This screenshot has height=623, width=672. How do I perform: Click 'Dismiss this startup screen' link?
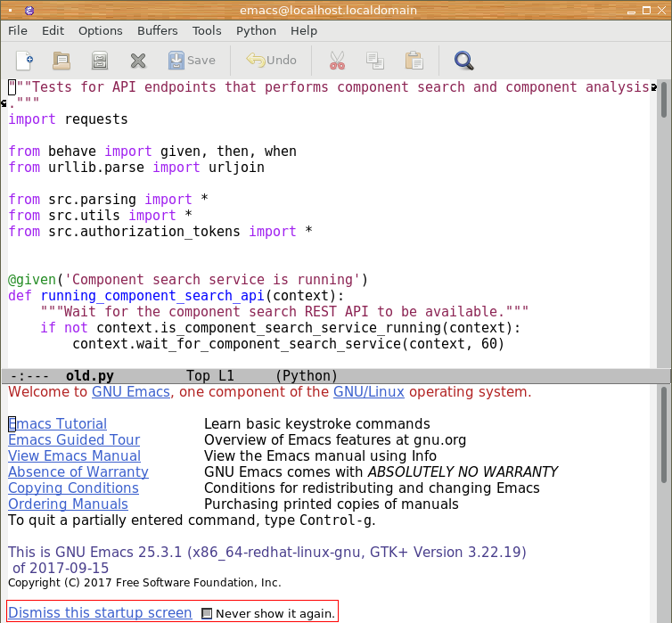(x=100, y=612)
